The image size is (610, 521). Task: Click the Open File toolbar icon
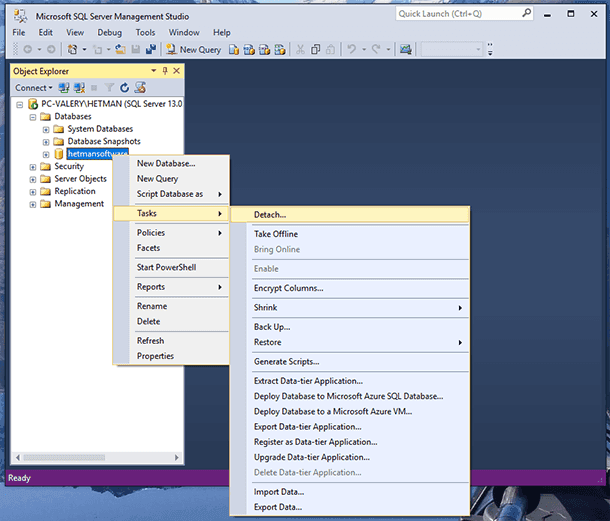120,49
